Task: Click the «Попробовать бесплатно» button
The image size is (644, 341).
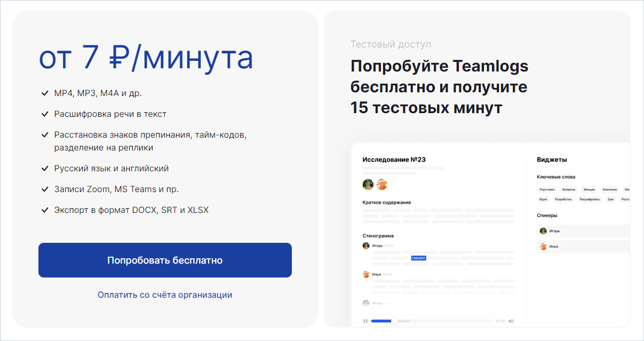Action: pyautogui.click(x=165, y=260)
